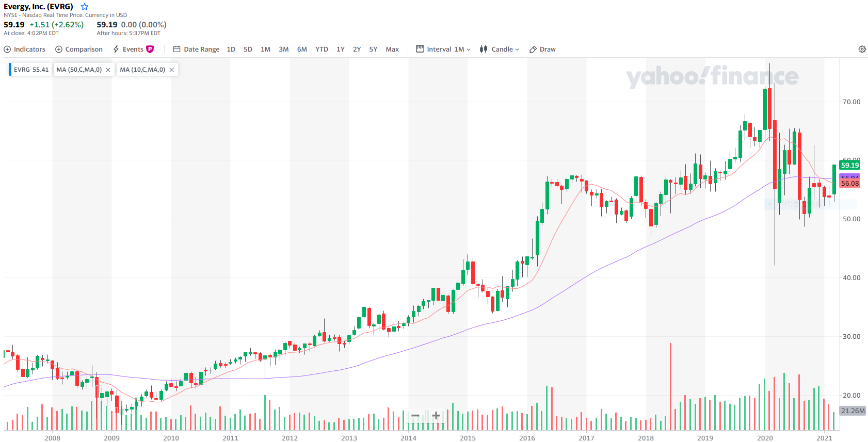
Task: Zoom out chart with minus button
Action: point(415,416)
